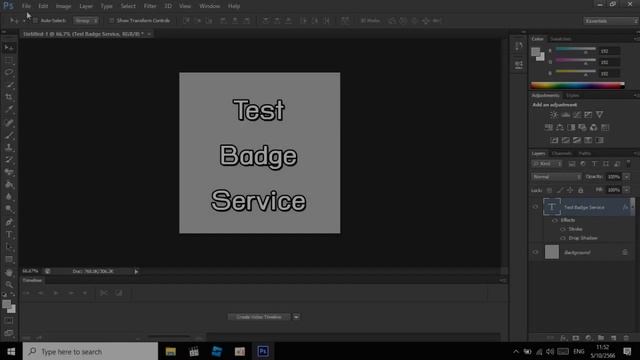Select the Brush tool
Screen dimensions: 640x360
pos(9,135)
